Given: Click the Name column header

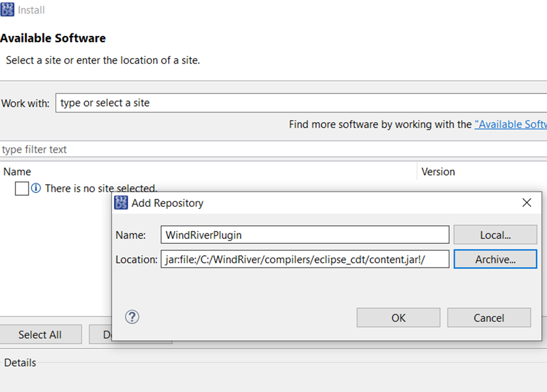Looking at the screenshot, I should point(17,172).
